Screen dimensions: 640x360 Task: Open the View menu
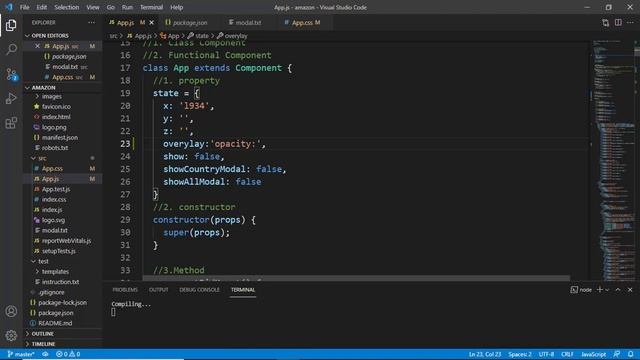point(93,7)
